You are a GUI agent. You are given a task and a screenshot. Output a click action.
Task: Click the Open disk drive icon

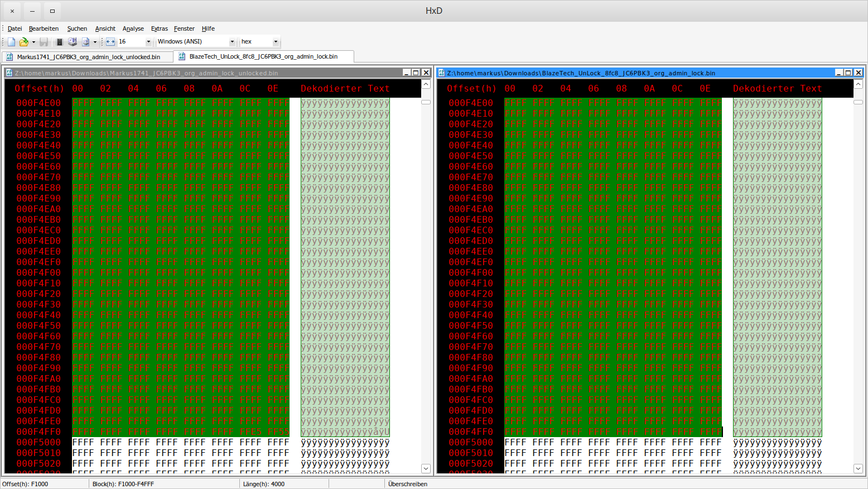point(73,42)
